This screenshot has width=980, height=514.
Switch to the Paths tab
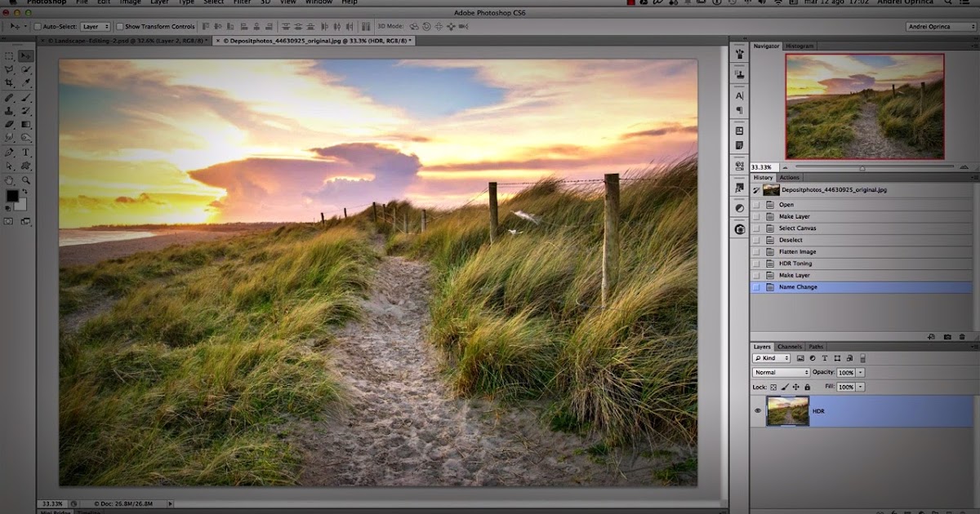816,347
